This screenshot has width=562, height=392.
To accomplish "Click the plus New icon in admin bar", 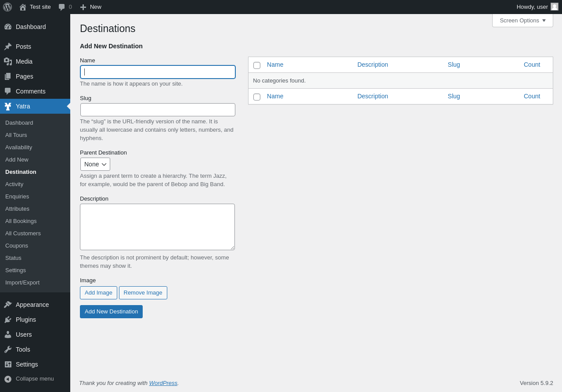I will (x=83, y=7).
